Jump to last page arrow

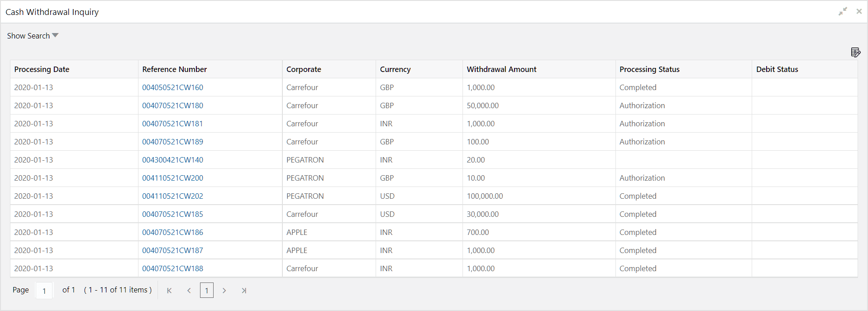coord(244,291)
